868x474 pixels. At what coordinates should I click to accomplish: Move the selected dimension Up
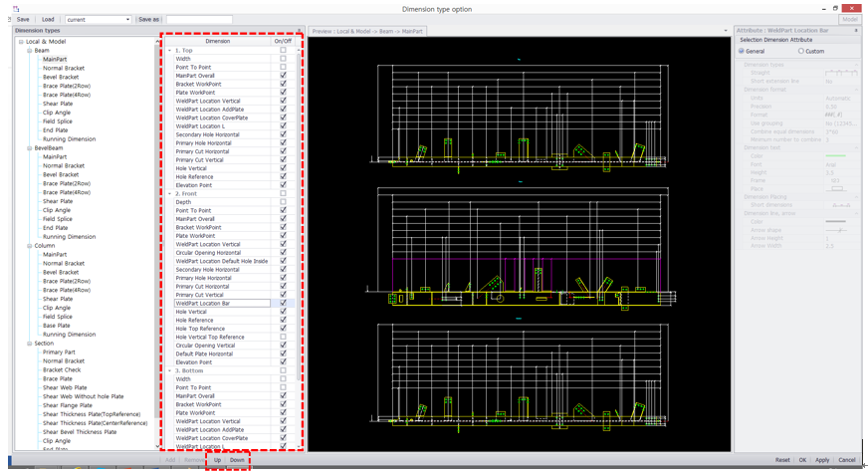click(x=218, y=460)
